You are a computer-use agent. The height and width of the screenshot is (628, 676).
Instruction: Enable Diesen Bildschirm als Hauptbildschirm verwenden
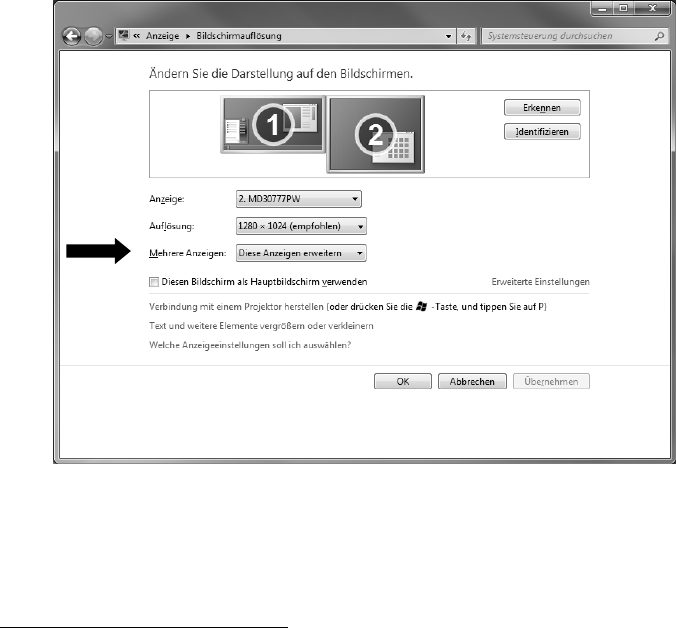click(154, 282)
